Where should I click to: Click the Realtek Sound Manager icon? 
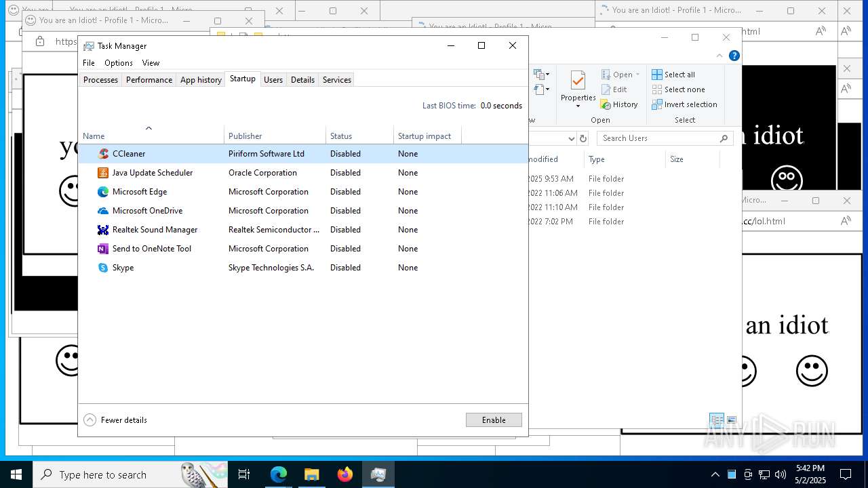103,230
